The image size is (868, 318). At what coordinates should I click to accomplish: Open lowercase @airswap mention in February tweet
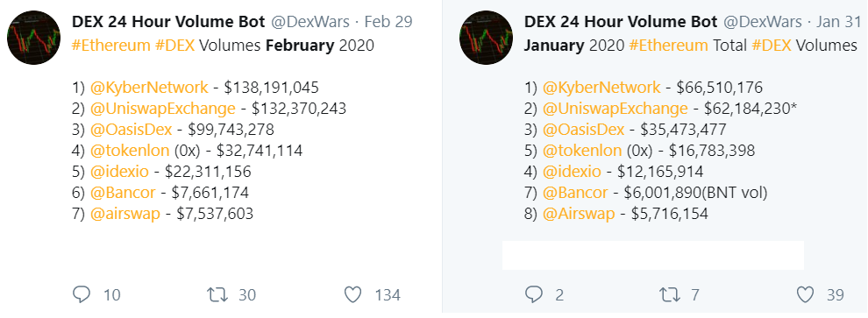[125, 214]
